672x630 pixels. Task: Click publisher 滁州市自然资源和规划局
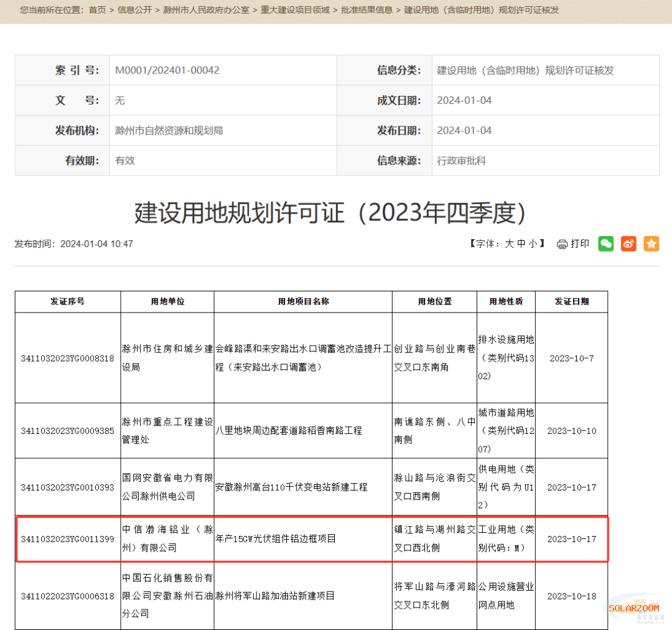click(x=169, y=130)
